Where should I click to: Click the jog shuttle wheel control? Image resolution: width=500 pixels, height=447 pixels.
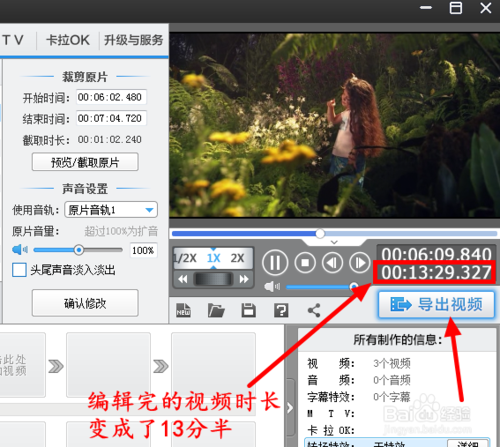tap(213, 279)
